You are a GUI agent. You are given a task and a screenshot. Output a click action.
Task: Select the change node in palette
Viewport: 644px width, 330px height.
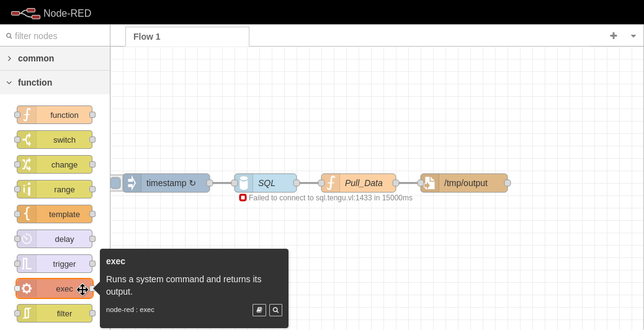click(55, 164)
